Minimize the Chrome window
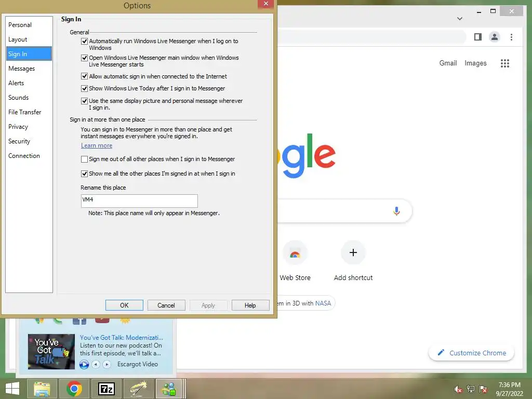This screenshot has width=532, height=399. point(478,11)
